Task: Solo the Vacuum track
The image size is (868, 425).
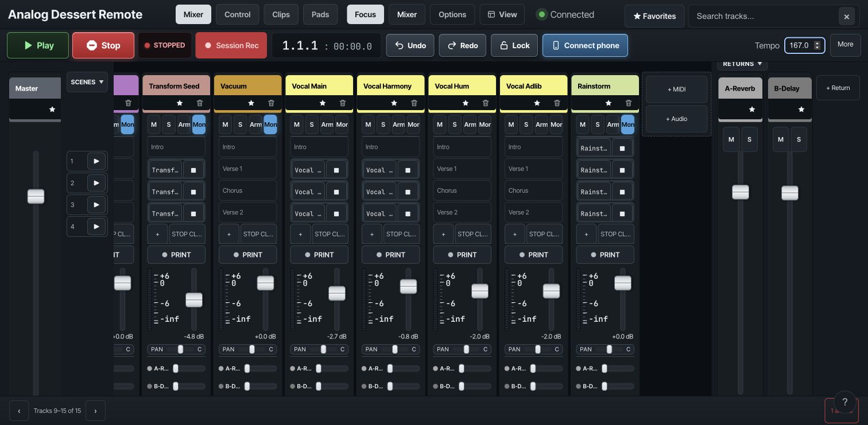Action: (x=241, y=124)
